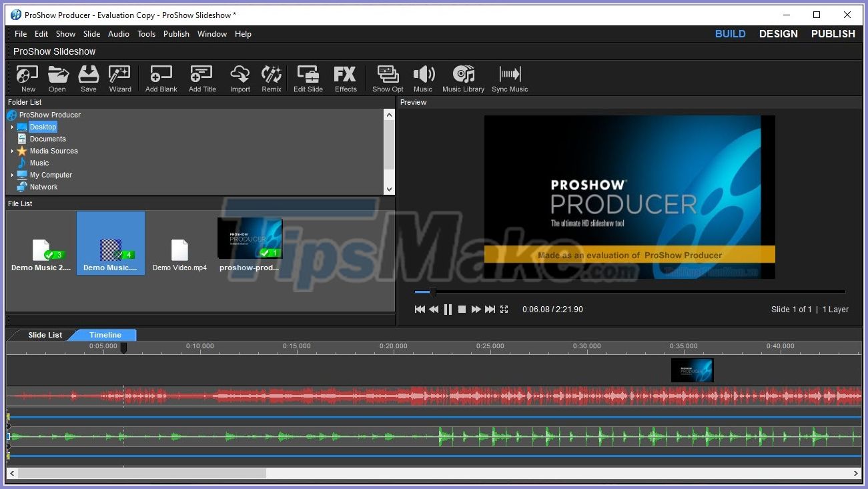Expand the Media Sources tree item
Image resolution: width=868 pixels, height=489 pixels.
coord(11,151)
